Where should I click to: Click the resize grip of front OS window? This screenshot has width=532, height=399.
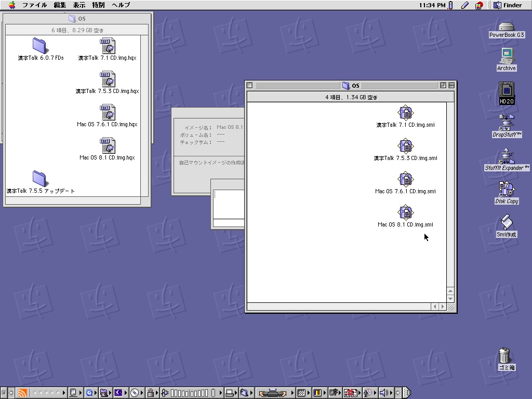(x=451, y=307)
